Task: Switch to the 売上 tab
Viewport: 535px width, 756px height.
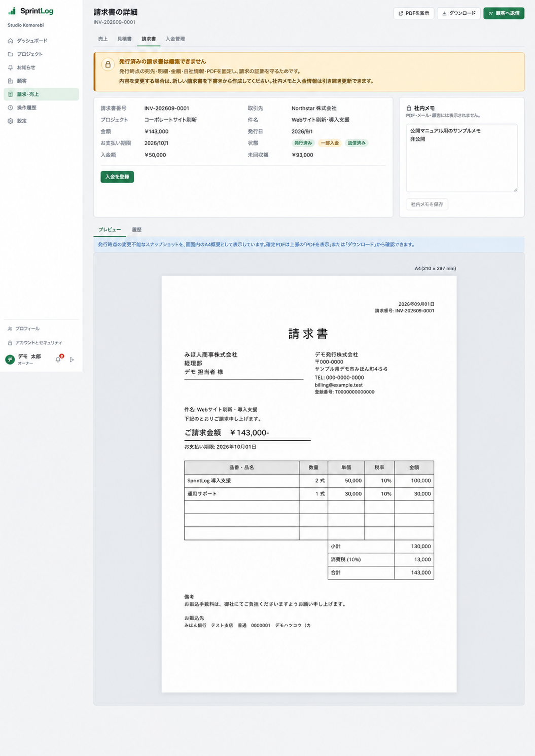Action: coord(103,39)
